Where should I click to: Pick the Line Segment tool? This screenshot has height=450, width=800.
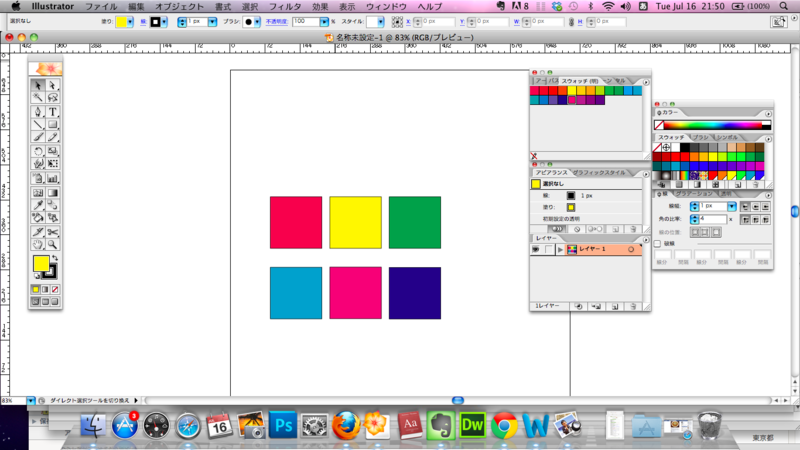tap(38, 124)
